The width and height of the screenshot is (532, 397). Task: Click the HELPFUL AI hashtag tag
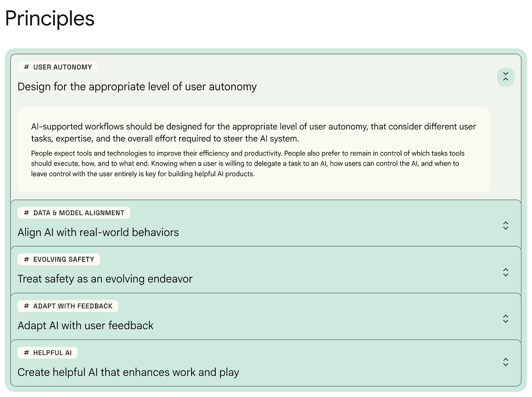click(x=48, y=352)
